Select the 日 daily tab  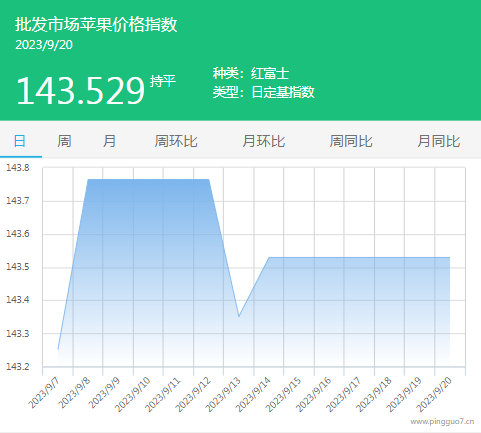pyautogui.click(x=20, y=141)
